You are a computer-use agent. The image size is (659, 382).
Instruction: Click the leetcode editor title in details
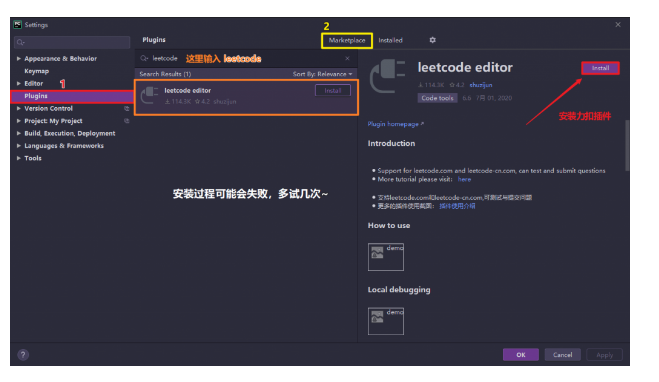coord(465,67)
